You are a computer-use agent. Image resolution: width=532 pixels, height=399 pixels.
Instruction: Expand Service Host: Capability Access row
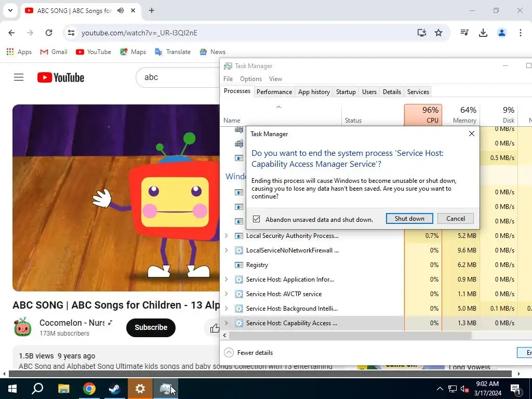pyautogui.click(x=227, y=323)
